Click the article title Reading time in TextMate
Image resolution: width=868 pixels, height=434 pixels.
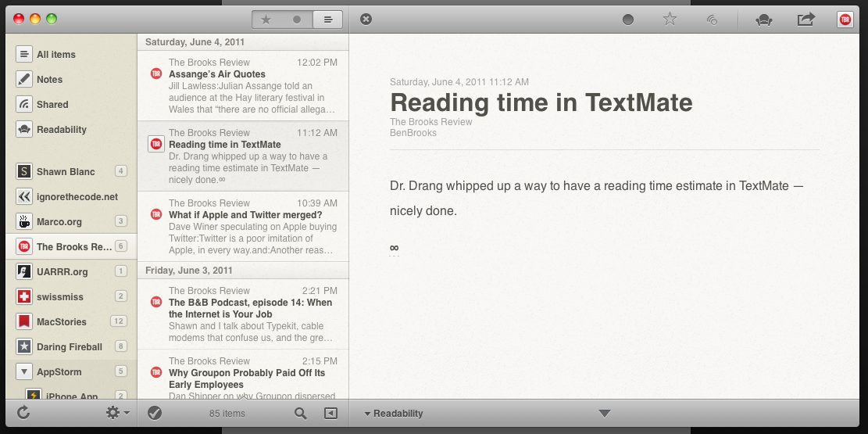click(x=541, y=103)
